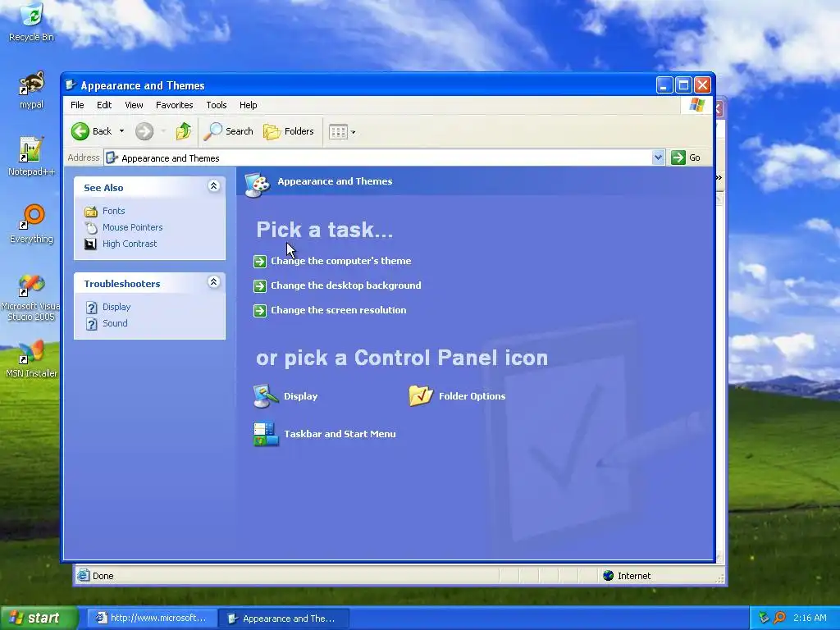The image size is (840, 630).
Task: Collapse the Troubleshooters panel
Action: tap(213, 282)
